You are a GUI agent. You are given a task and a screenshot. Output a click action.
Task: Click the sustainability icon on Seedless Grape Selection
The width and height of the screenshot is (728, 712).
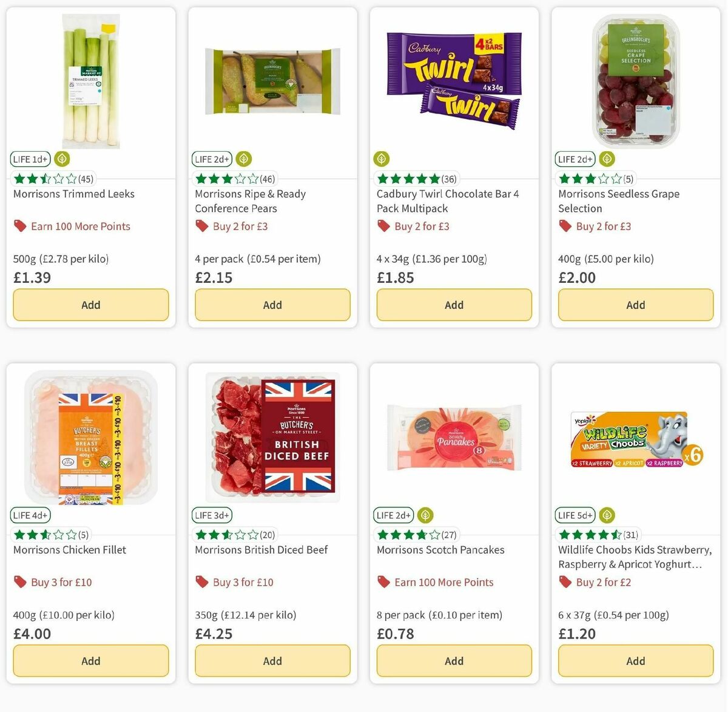point(606,158)
